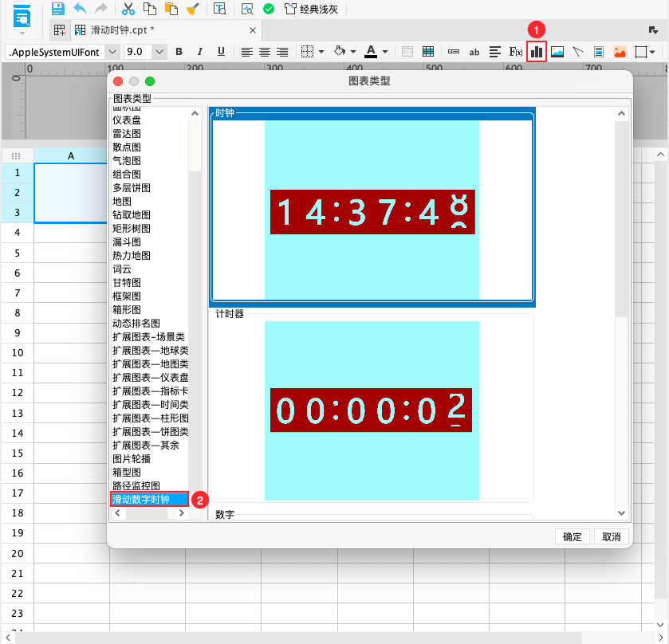Click the font color A swatch

click(x=371, y=52)
